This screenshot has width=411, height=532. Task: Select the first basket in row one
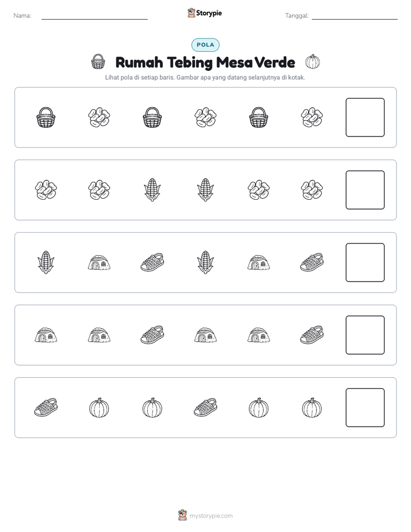(x=46, y=117)
